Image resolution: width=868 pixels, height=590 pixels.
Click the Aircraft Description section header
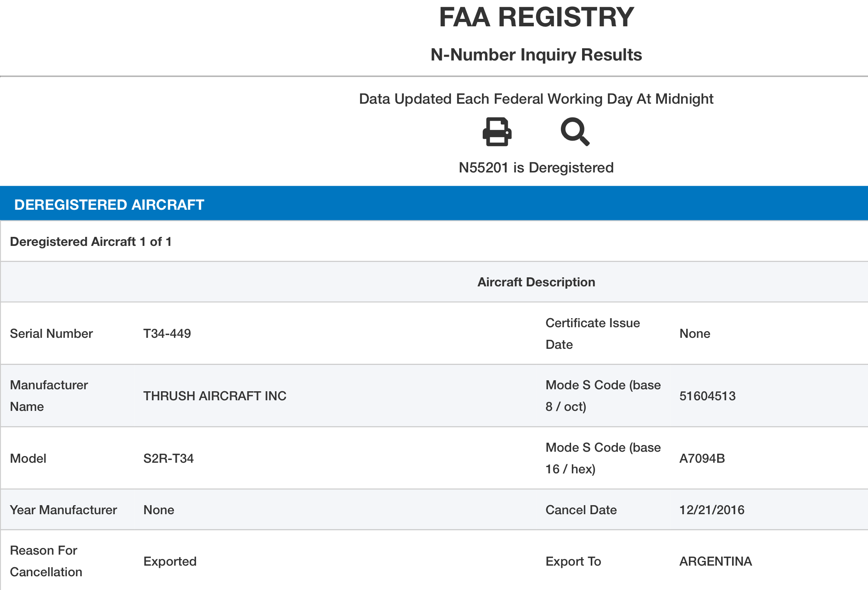click(x=536, y=282)
